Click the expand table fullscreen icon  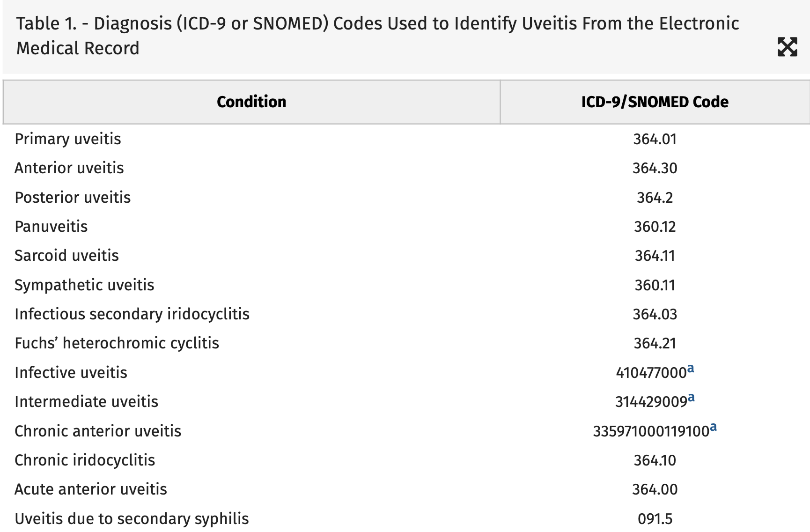click(x=787, y=47)
